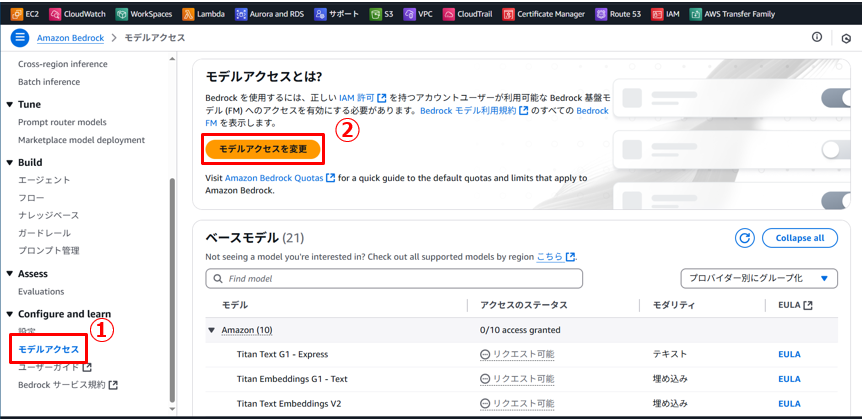This screenshot has height=419, width=862.
Task: Follow the Amazon Bedrock breadcrumb link
Action: click(70, 38)
